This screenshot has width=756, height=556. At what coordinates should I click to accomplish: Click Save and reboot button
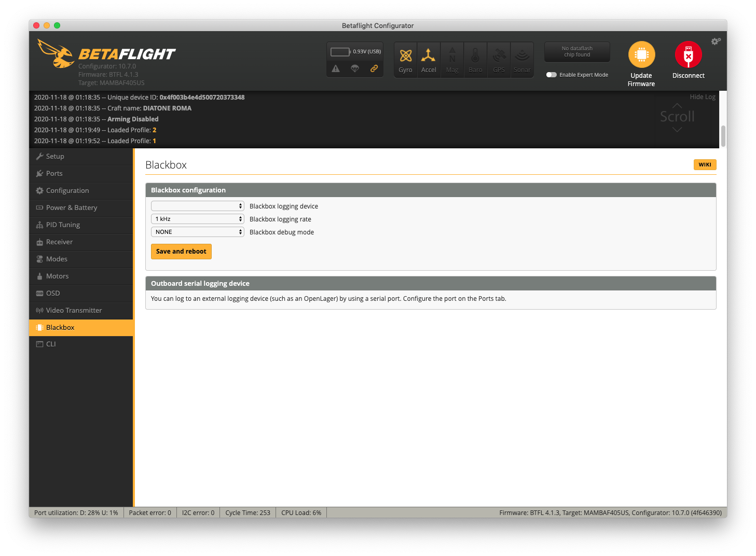181,252
